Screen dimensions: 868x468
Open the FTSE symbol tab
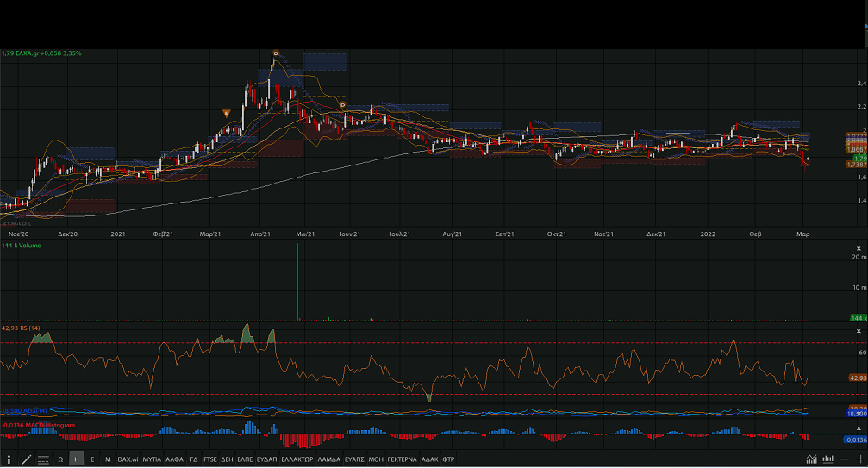pos(210,460)
